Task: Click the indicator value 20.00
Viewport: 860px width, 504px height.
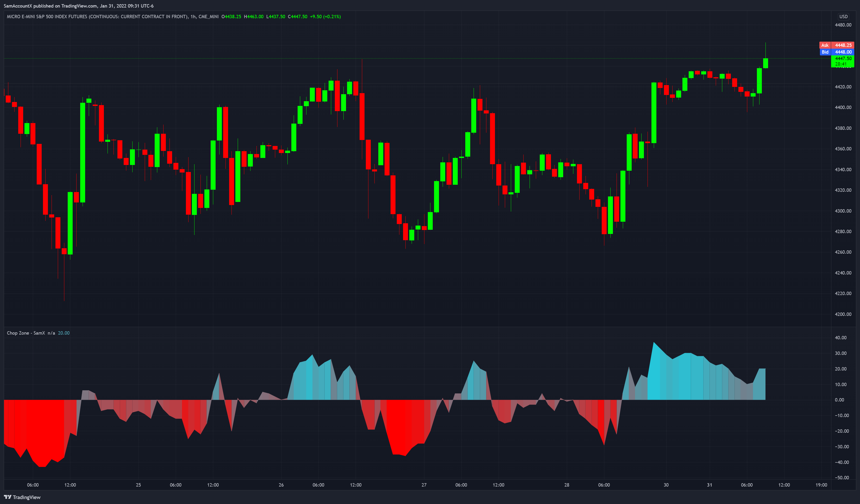Action: click(x=64, y=333)
